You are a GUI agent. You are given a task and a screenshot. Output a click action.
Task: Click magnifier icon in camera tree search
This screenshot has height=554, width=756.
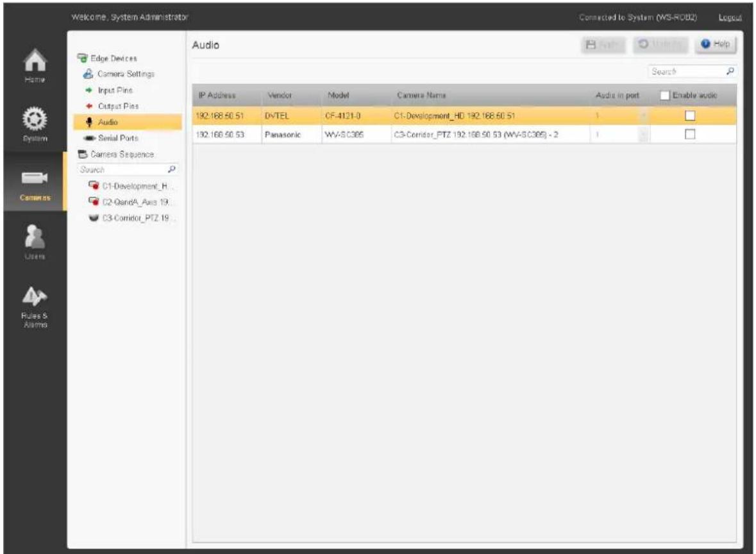[171, 169]
